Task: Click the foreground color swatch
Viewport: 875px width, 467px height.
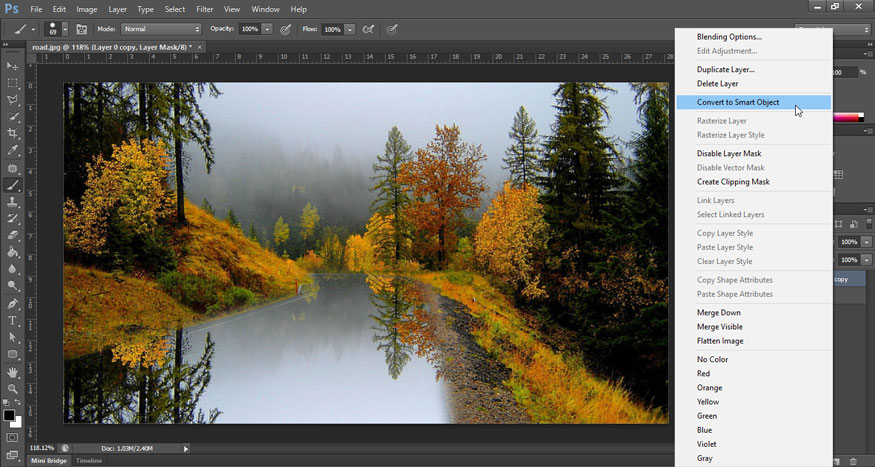Action: (x=9, y=415)
